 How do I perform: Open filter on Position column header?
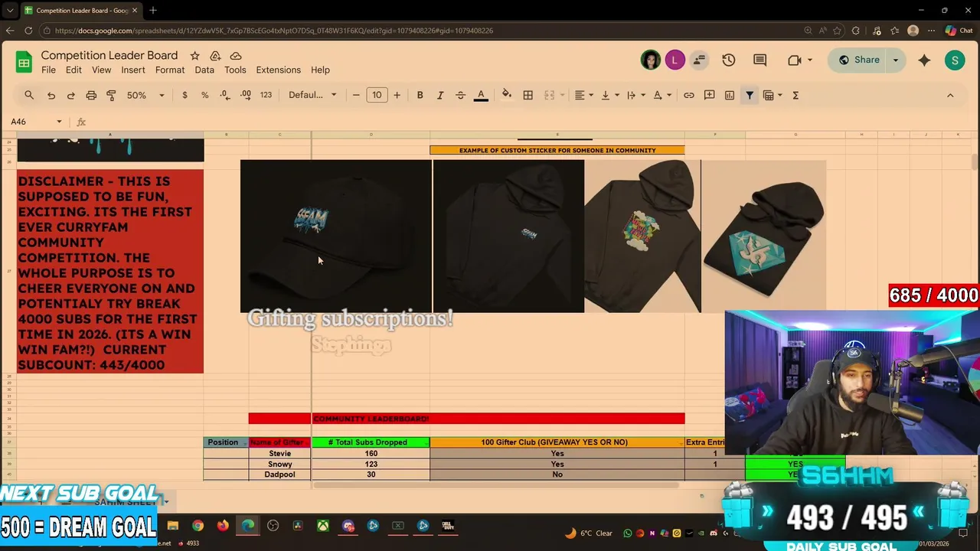(244, 442)
